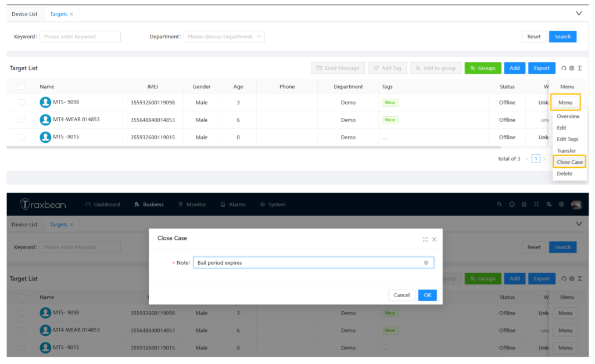Tick the select-all checkbox on the undimmed page

coord(21,87)
